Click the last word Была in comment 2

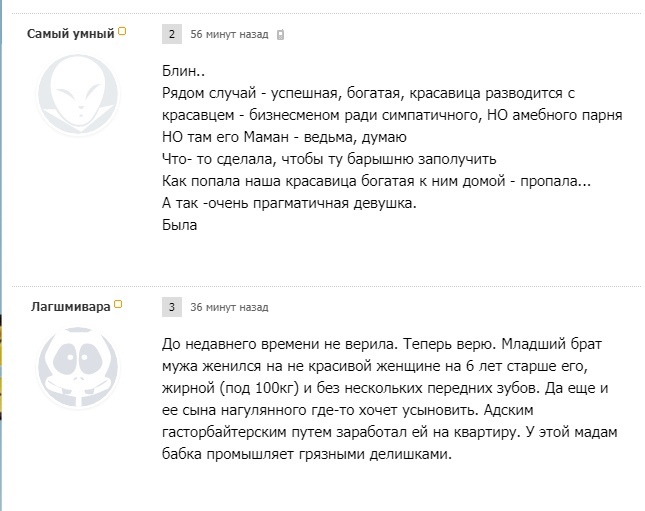click(180, 225)
